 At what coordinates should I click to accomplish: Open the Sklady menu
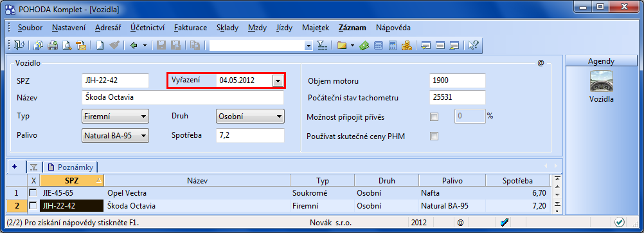pos(227,28)
